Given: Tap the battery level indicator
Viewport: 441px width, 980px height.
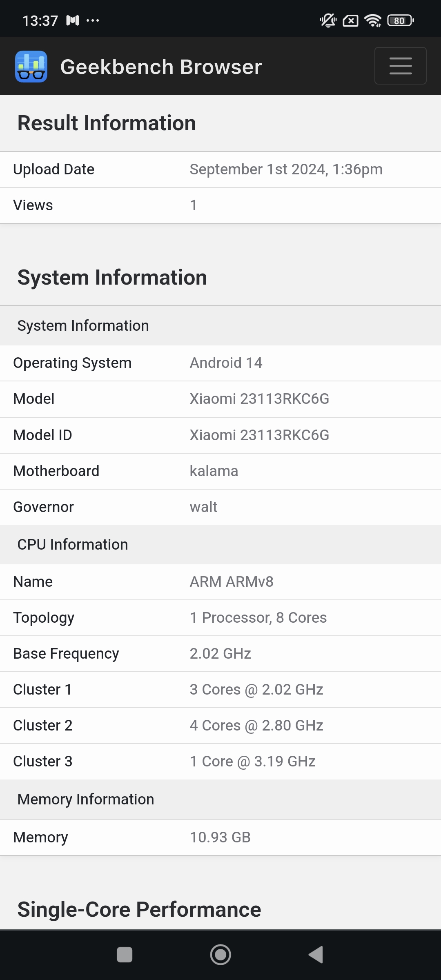Looking at the screenshot, I should tap(400, 20).
